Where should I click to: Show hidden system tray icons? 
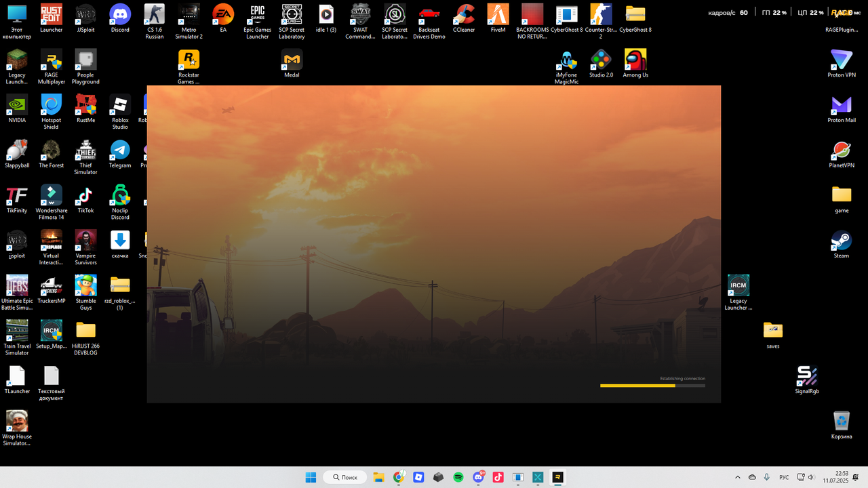pyautogui.click(x=738, y=477)
